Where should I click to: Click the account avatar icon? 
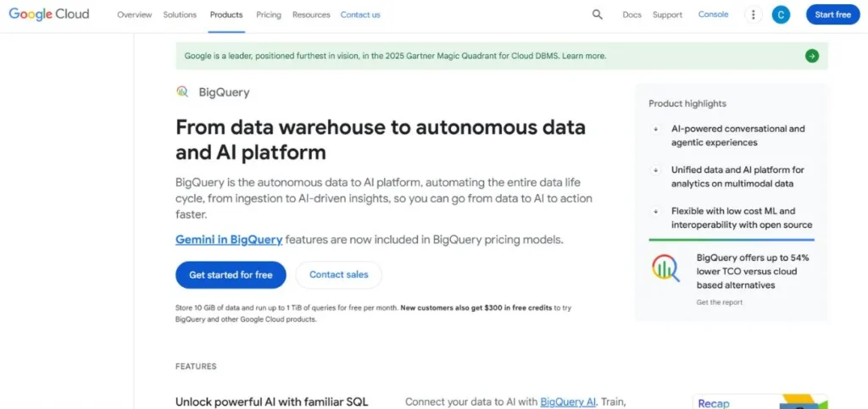[x=781, y=14]
